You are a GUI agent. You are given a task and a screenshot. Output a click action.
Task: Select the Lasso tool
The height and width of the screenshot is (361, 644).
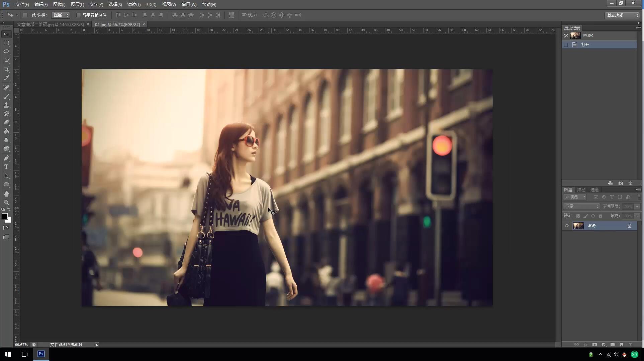pos(6,52)
